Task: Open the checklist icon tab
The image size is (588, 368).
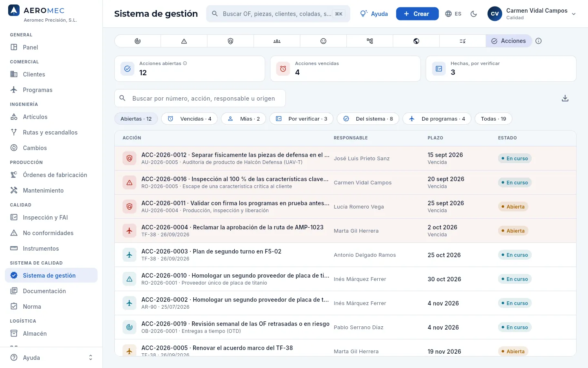Action: 463,41
